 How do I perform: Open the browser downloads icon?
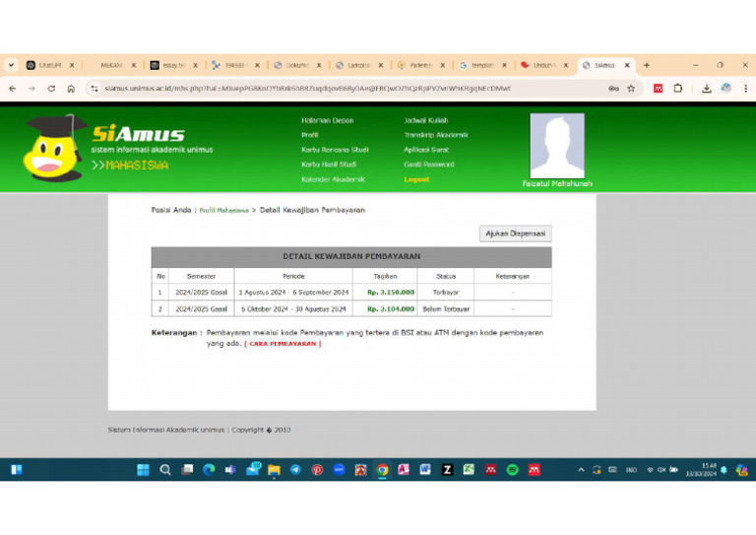[x=707, y=89]
